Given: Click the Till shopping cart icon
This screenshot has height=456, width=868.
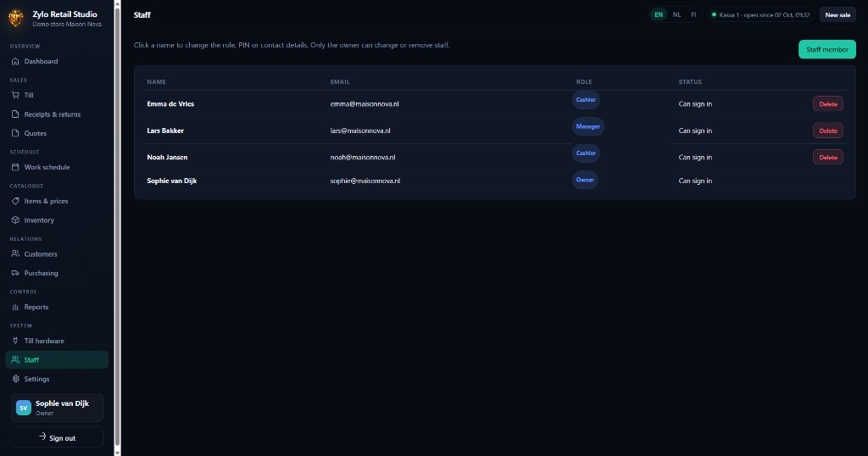Looking at the screenshot, I should coord(15,95).
